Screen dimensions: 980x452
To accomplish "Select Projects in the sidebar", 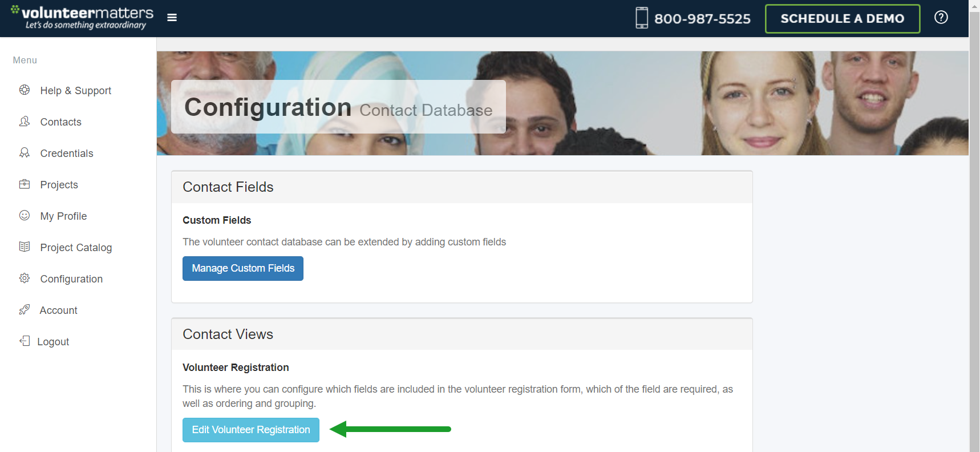I will tap(59, 185).
